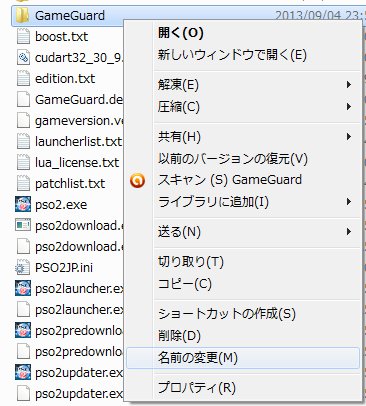Click the pso2launcher PSO2 logo application icon
This screenshot has width=366, height=406.
(23, 288)
